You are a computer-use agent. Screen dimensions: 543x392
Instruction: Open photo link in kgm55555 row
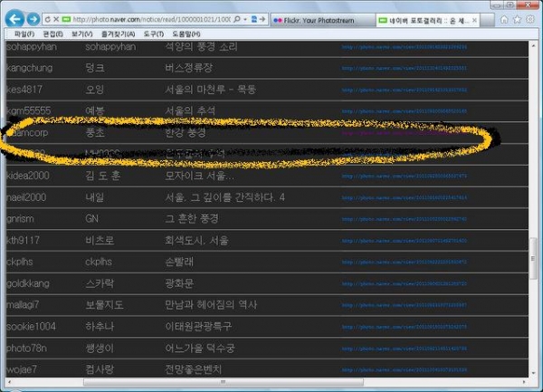[405, 111]
